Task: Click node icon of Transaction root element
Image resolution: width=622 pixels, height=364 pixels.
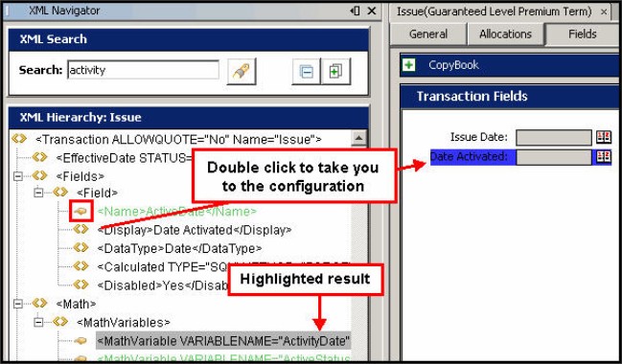Action: tap(19, 139)
